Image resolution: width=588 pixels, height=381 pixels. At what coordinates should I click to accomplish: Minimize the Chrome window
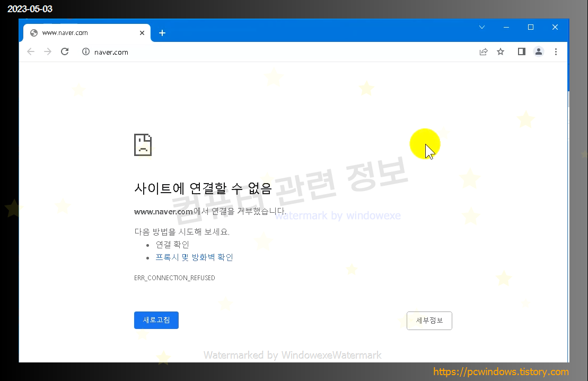coord(506,27)
